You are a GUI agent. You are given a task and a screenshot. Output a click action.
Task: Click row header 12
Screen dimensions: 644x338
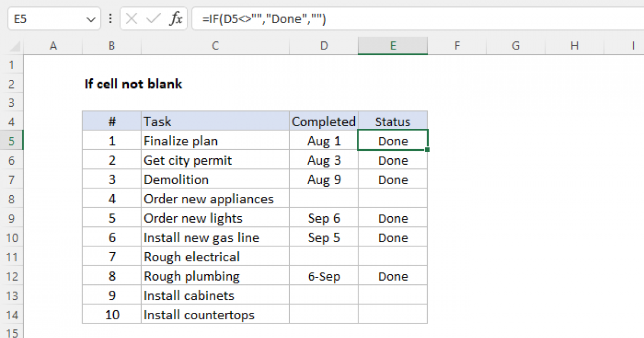pos(12,276)
